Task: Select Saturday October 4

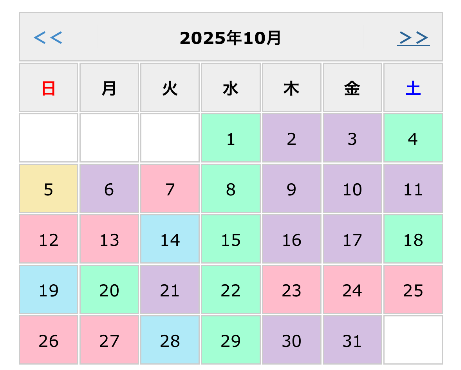Action: (413, 138)
